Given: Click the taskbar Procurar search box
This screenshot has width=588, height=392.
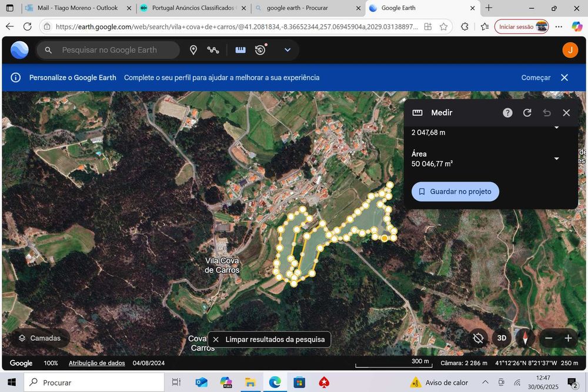Looking at the screenshot, I should pos(94,382).
